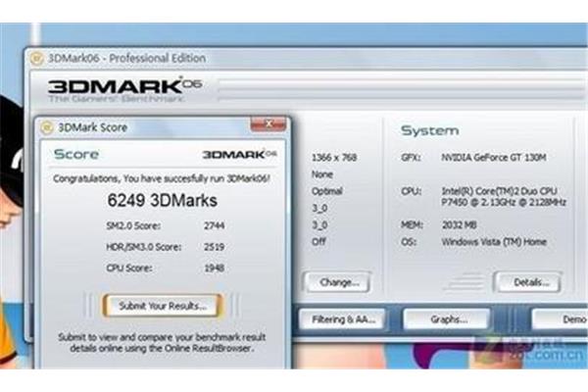Open the Graphs button
588x392 pixels.
pos(448,319)
